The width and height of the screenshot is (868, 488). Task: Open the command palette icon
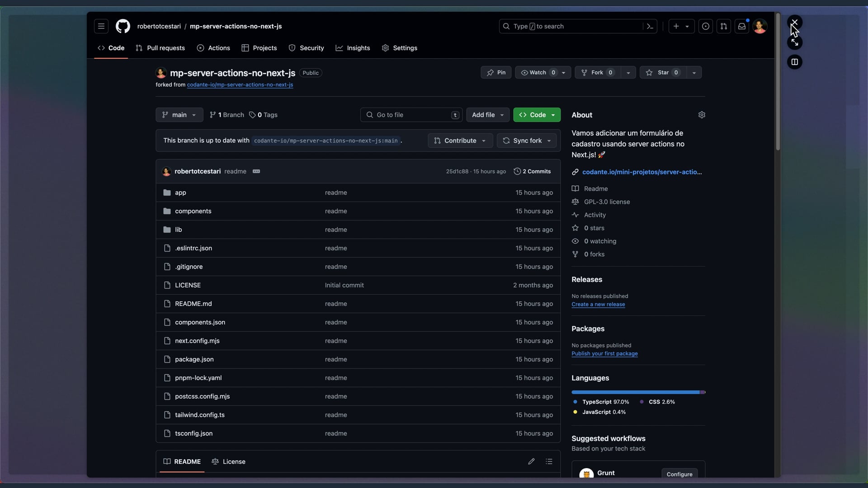(650, 26)
